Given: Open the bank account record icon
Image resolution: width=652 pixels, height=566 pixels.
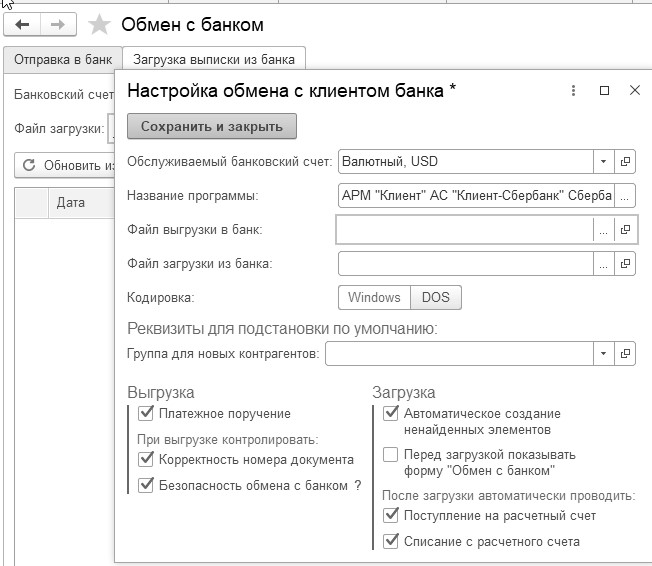Looking at the screenshot, I should click(626, 161).
